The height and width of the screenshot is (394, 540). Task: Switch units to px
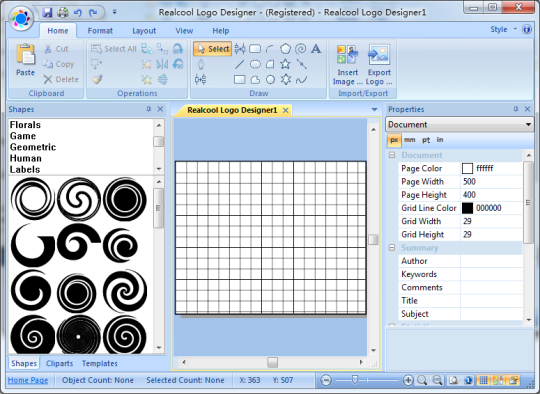(x=394, y=140)
